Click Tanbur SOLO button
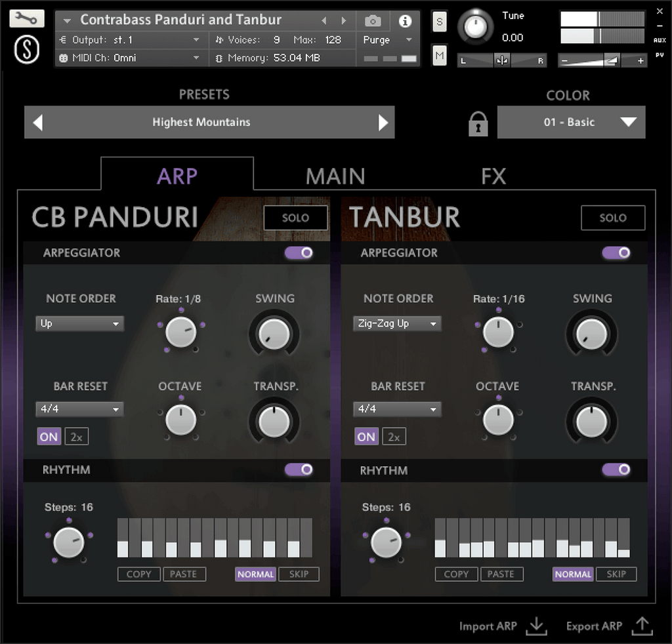The width and height of the screenshot is (672, 644). [x=613, y=218]
